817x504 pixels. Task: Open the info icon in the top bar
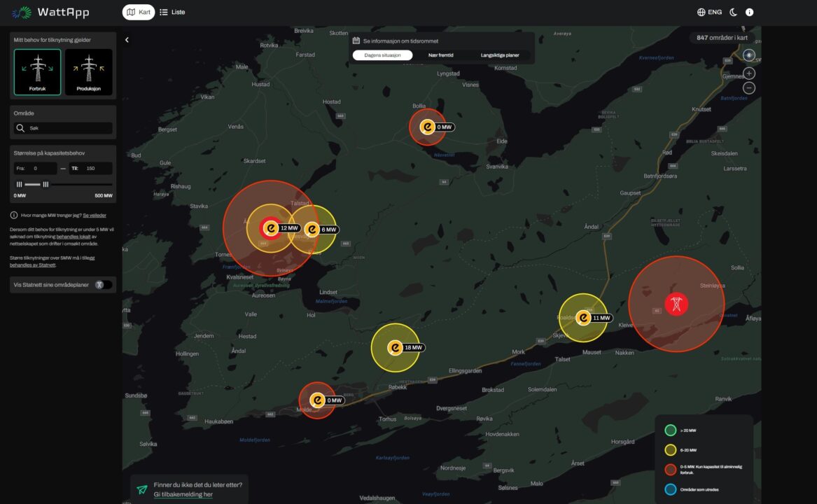point(748,11)
